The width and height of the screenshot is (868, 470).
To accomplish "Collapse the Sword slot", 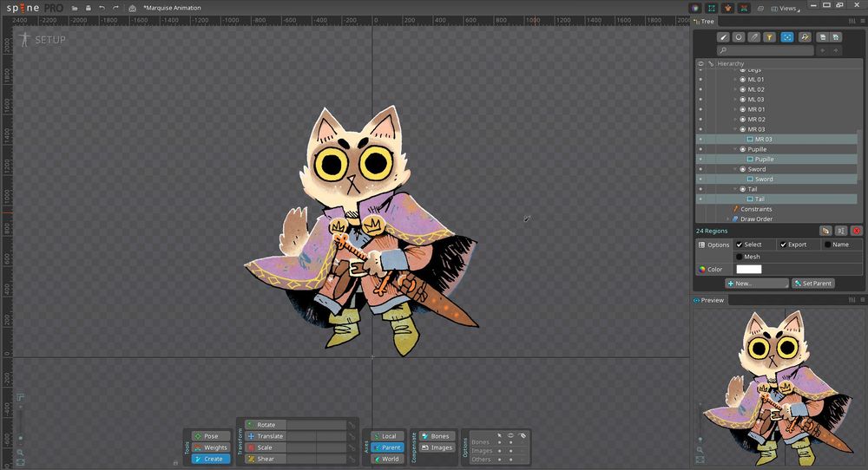I will pos(736,169).
